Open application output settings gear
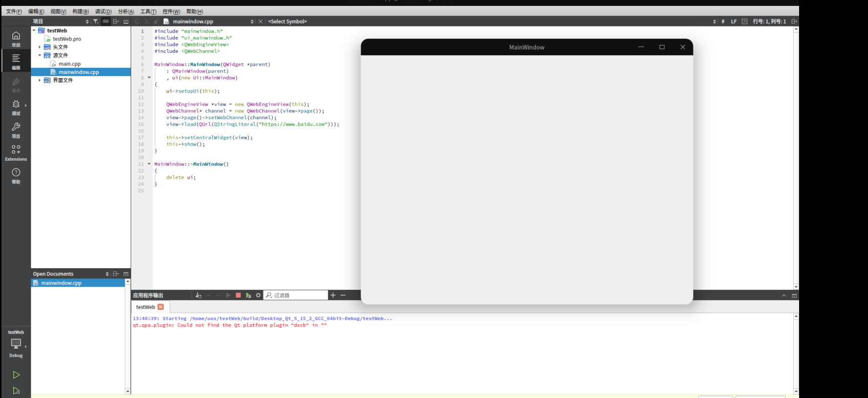This screenshot has width=868, height=398. (258, 295)
